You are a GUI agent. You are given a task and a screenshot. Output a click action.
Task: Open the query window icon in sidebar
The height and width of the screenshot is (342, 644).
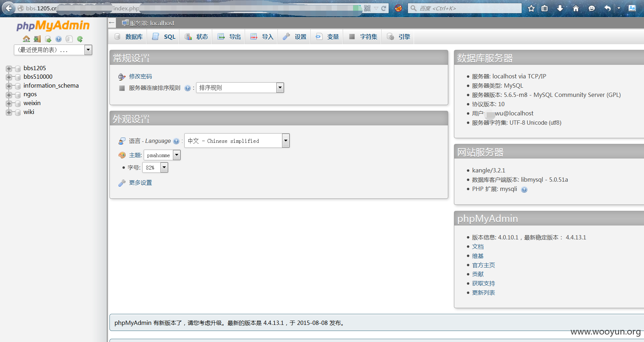tap(48, 39)
